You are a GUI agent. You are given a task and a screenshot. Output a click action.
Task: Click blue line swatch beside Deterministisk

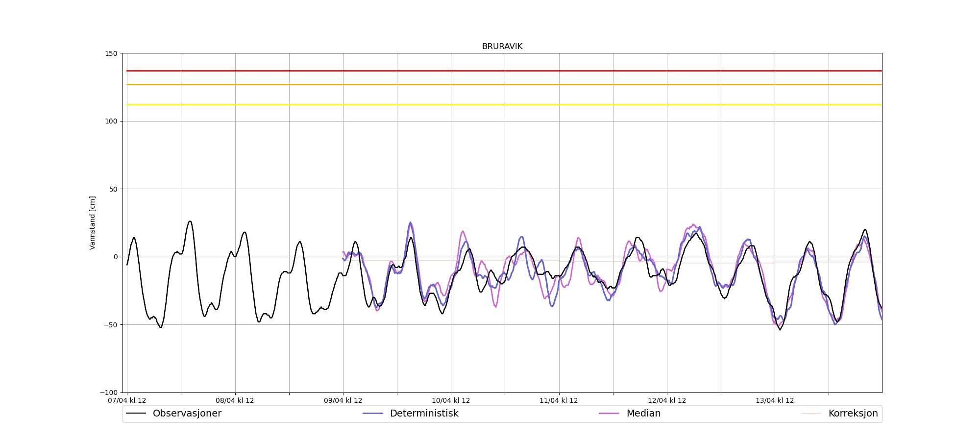tap(373, 414)
